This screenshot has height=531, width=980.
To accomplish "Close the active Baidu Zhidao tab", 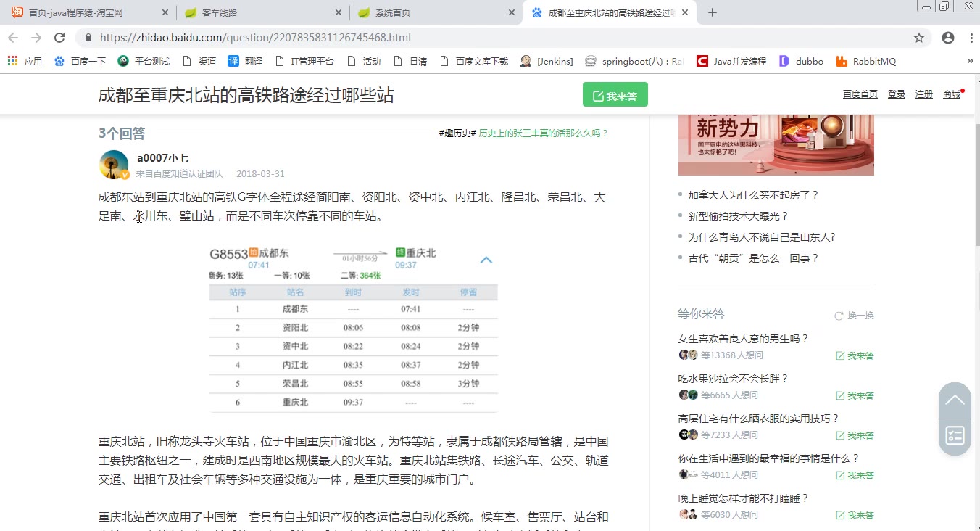I will pos(686,12).
